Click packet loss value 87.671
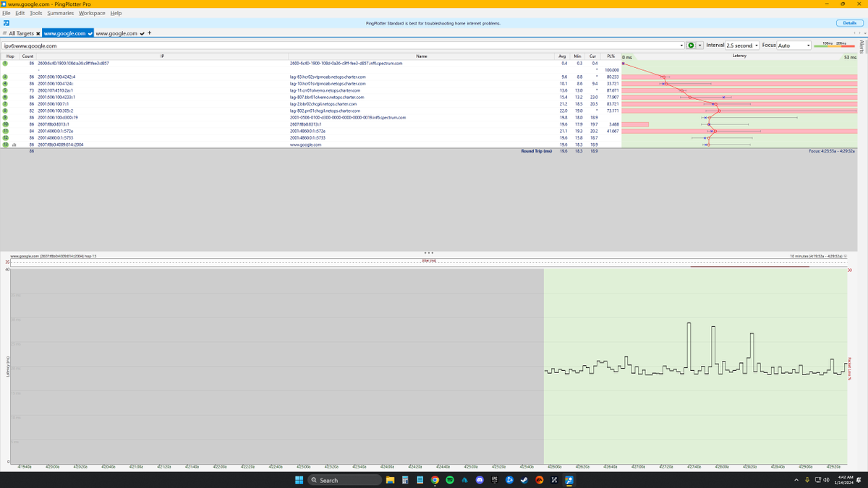 [612, 90]
